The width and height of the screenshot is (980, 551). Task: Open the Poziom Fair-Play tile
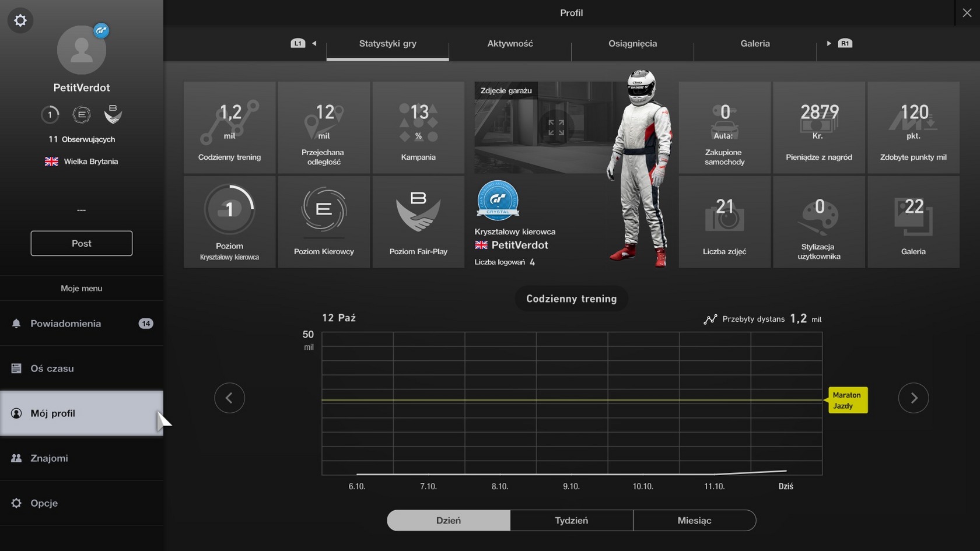coord(418,222)
